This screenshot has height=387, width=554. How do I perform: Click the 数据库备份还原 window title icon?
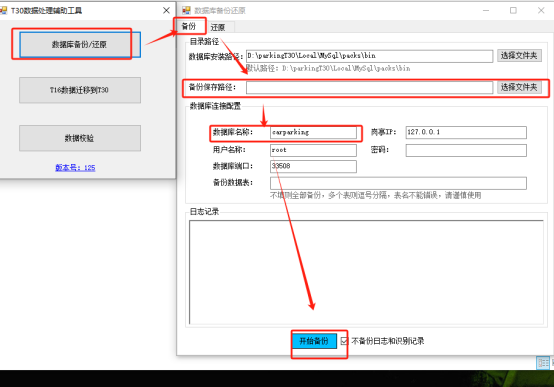[x=186, y=11]
